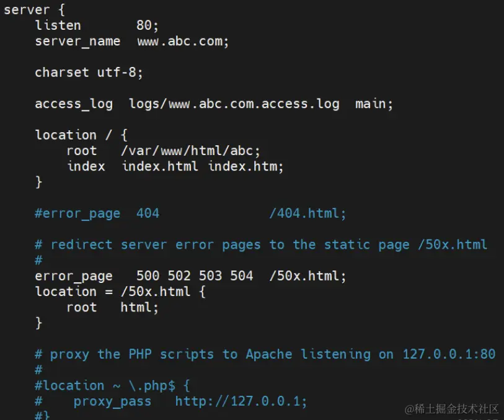The width and height of the screenshot is (504, 420).
Task: Click the commented /404.html; path
Action: [307, 213]
